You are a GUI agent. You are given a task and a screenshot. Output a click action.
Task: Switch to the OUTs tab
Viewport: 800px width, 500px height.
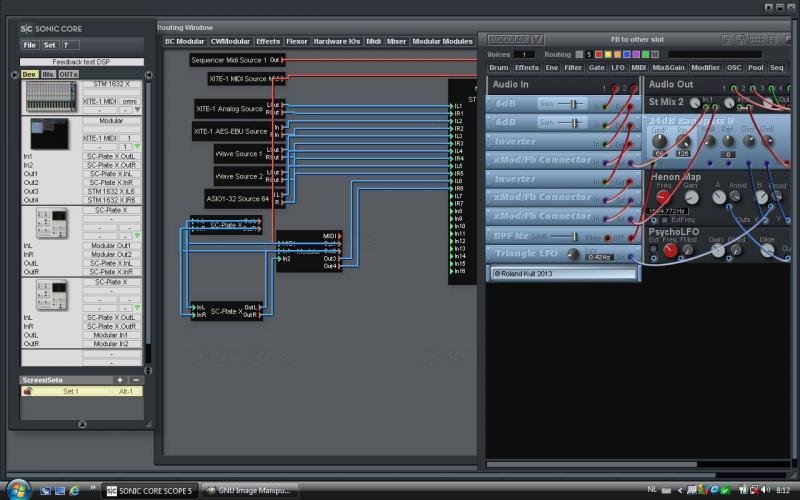coord(68,74)
